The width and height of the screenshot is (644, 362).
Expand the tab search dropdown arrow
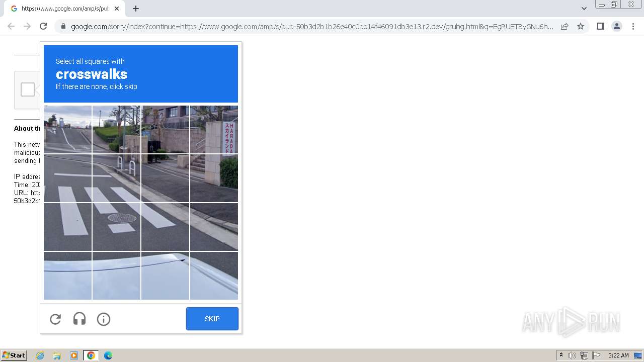pyautogui.click(x=584, y=9)
